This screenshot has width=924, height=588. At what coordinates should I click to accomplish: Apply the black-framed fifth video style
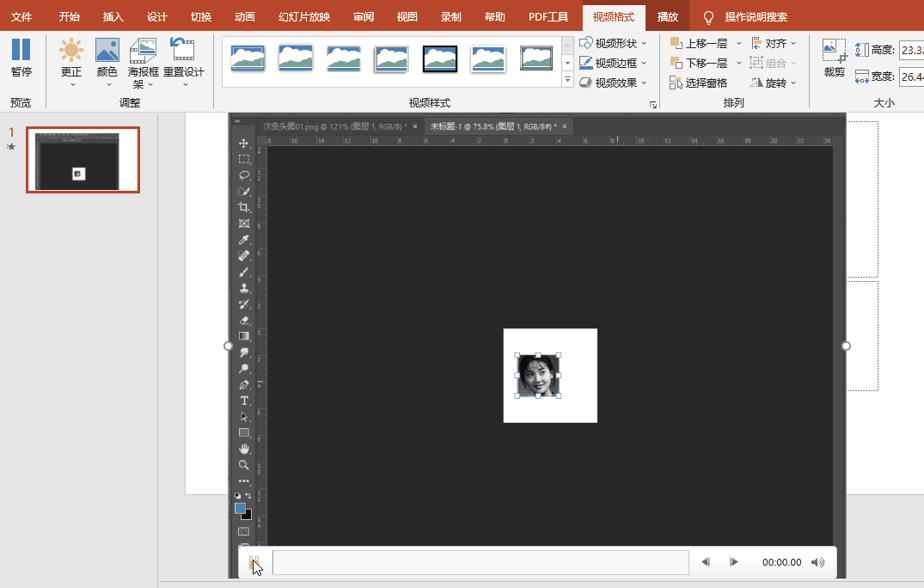pos(439,58)
